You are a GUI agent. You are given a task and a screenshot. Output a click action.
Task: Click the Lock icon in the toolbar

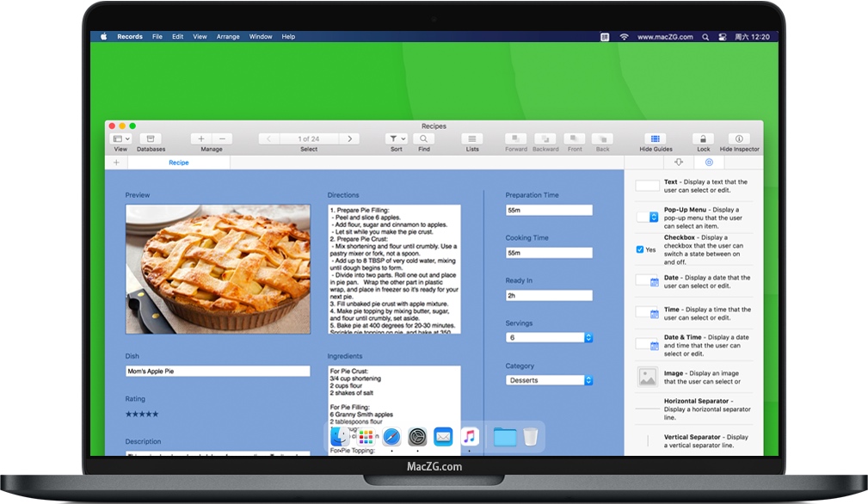point(702,138)
